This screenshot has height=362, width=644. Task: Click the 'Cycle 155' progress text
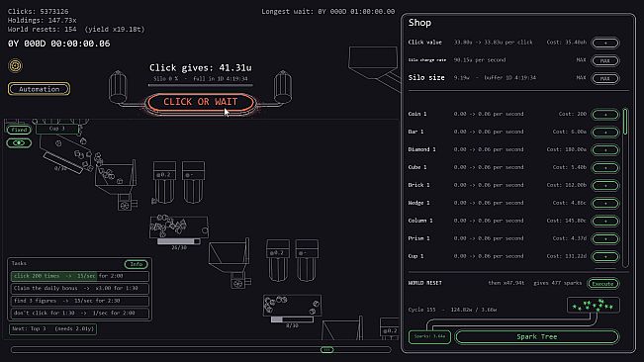[x=452, y=310]
